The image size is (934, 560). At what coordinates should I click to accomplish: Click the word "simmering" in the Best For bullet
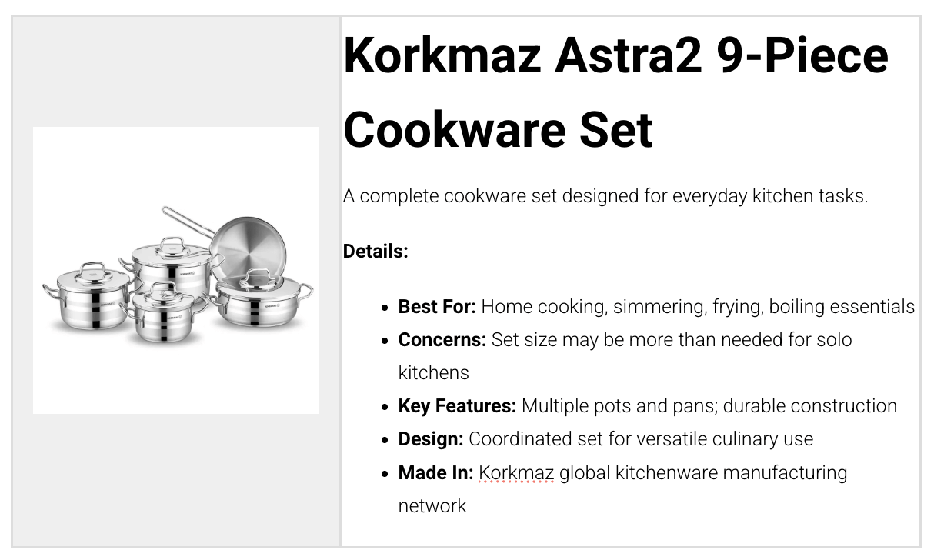coord(656,307)
